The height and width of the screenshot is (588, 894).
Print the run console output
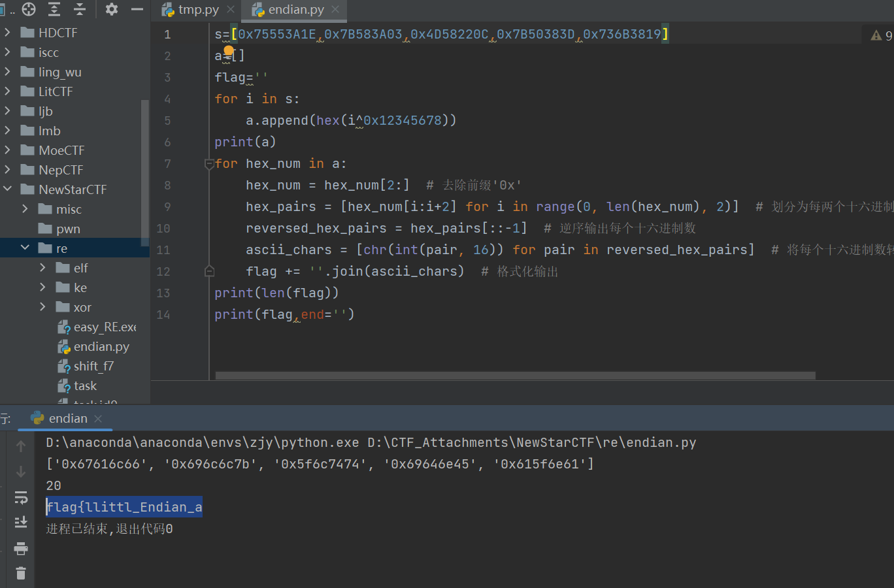21,548
